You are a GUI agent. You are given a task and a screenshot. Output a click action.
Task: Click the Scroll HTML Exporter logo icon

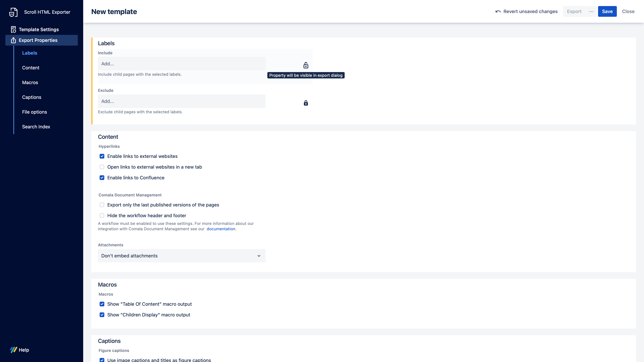(x=13, y=12)
